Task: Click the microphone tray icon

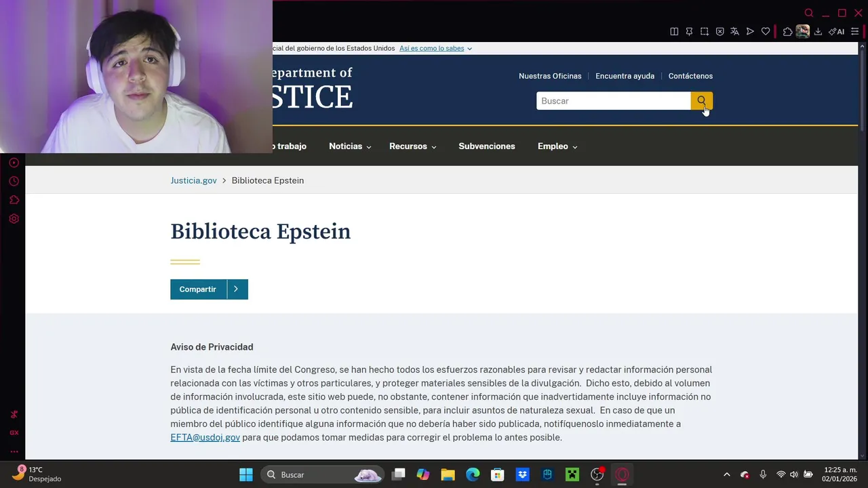Action: [x=763, y=474]
